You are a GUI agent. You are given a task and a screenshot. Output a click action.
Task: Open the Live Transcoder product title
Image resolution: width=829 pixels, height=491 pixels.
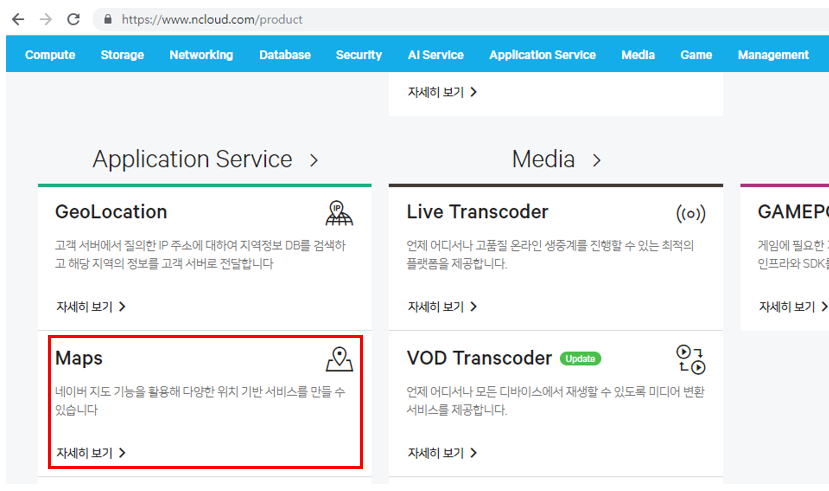[x=477, y=212]
